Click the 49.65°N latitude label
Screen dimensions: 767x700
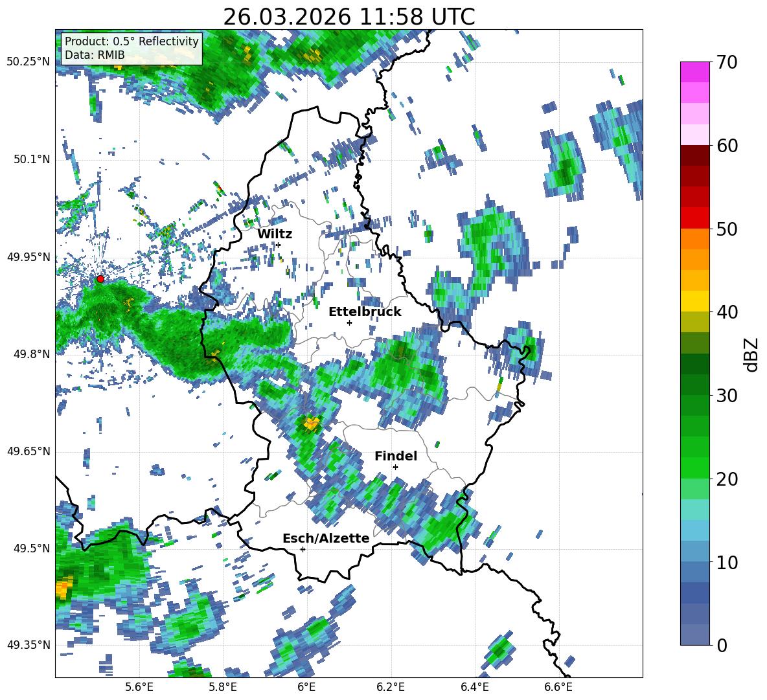point(29,451)
